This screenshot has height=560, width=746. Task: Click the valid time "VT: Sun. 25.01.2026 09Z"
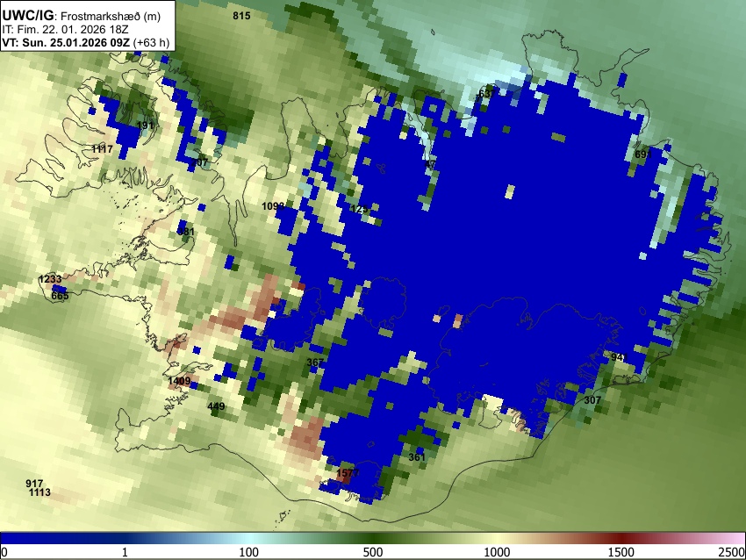tap(66, 42)
